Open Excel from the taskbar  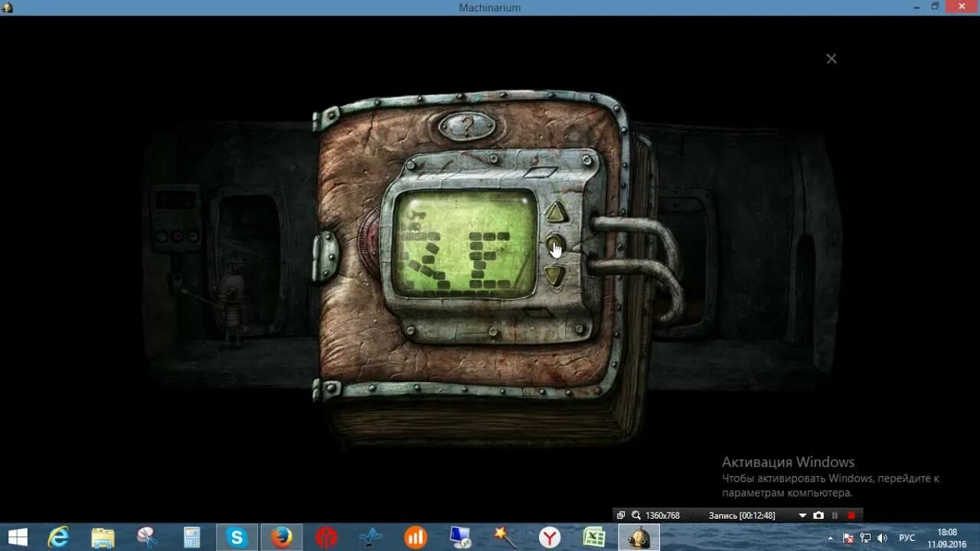[594, 537]
